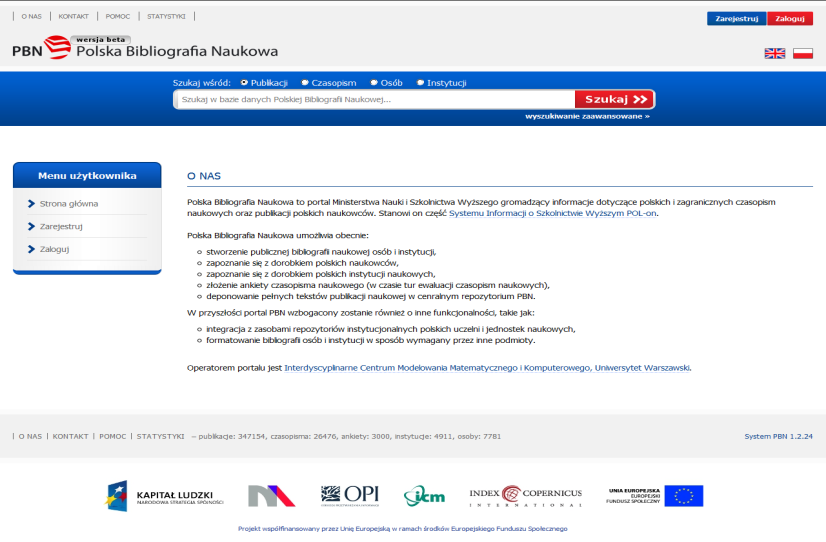Open the Index Copernicus International logo

click(526, 496)
